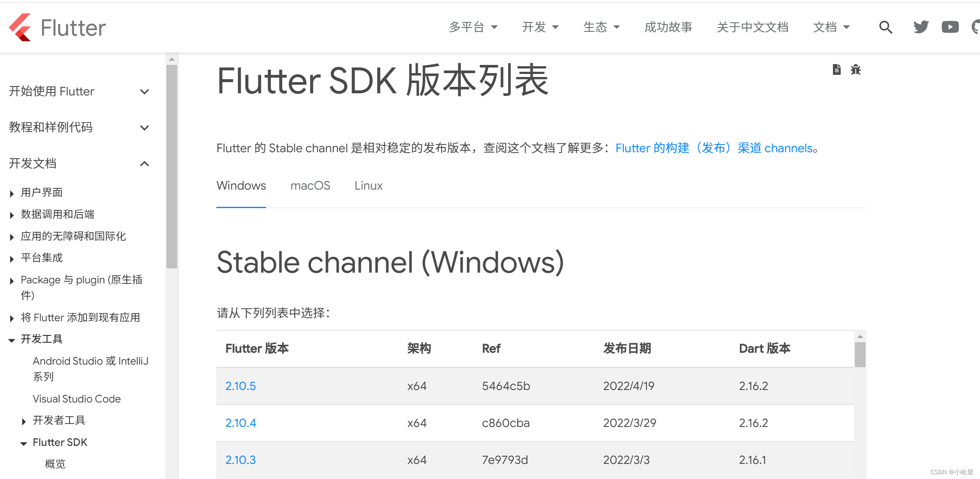Switch to the Windows tab
The height and width of the screenshot is (479, 980).
(x=241, y=186)
